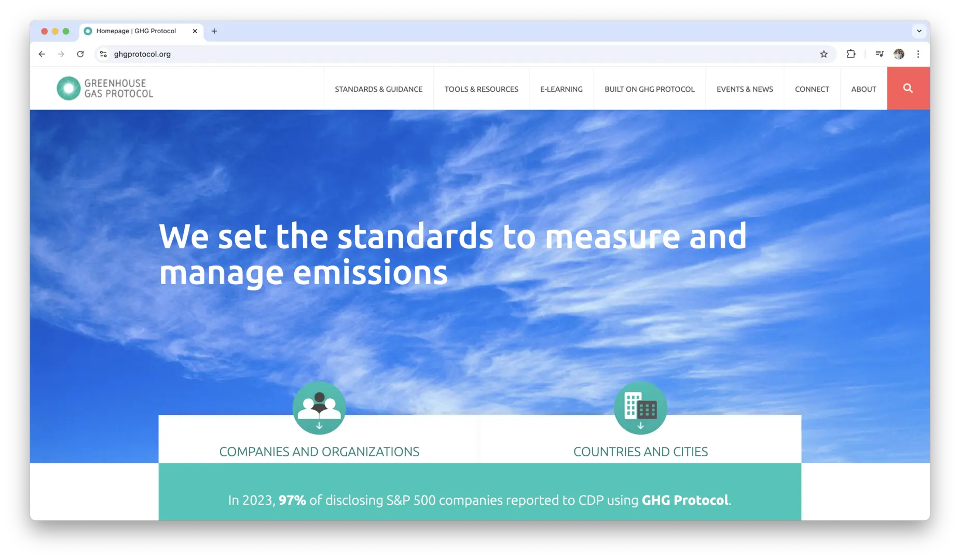The height and width of the screenshot is (560, 960).
Task: Open the Events & News menu
Action: [x=745, y=89]
